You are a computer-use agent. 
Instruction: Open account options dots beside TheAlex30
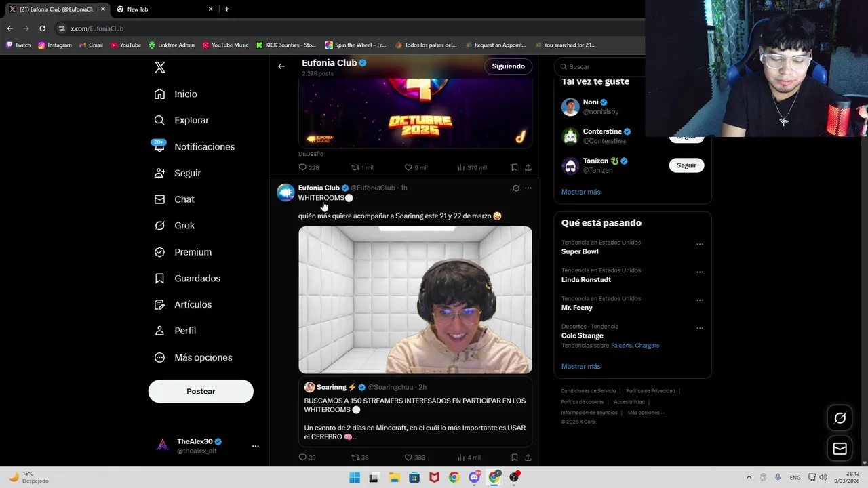click(256, 446)
